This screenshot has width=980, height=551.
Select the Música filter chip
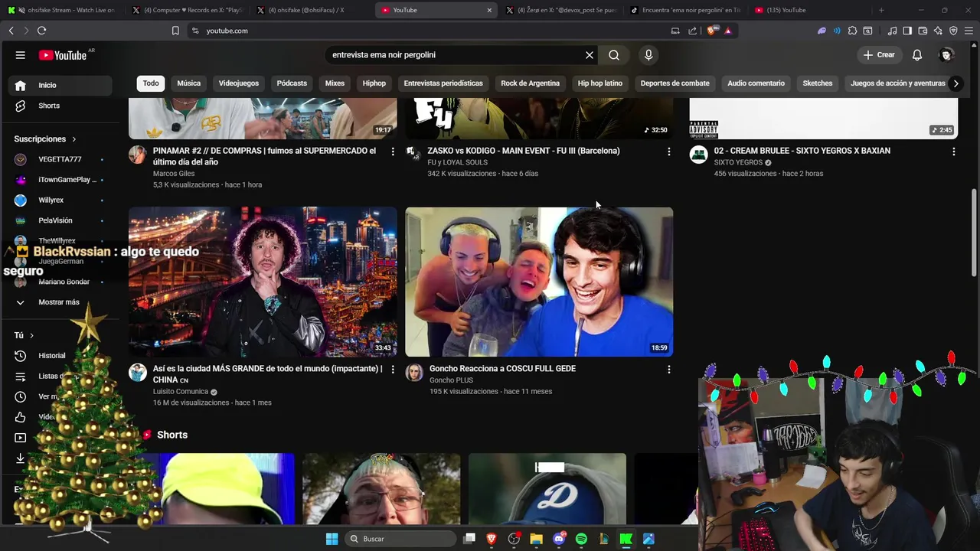point(188,83)
